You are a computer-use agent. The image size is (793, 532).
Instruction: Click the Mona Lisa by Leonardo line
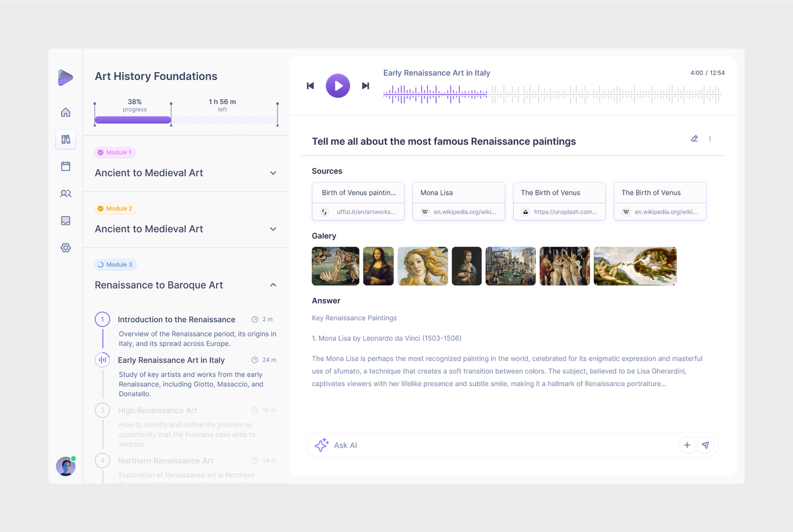click(387, 338)
